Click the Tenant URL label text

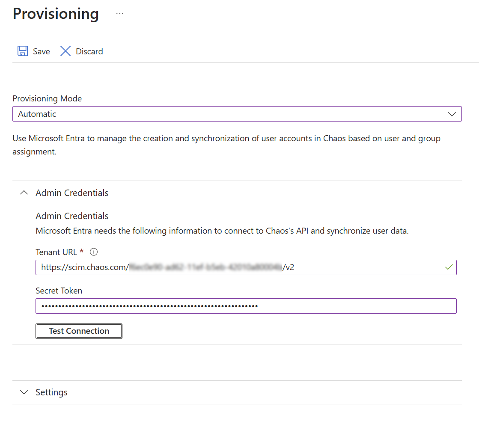pyautogui.click(x=56, y=252)
